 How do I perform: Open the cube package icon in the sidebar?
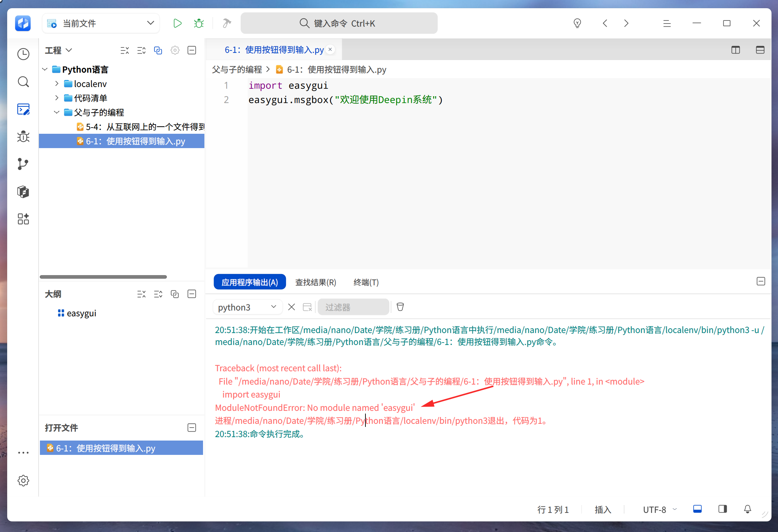click(x=23, y=191)
